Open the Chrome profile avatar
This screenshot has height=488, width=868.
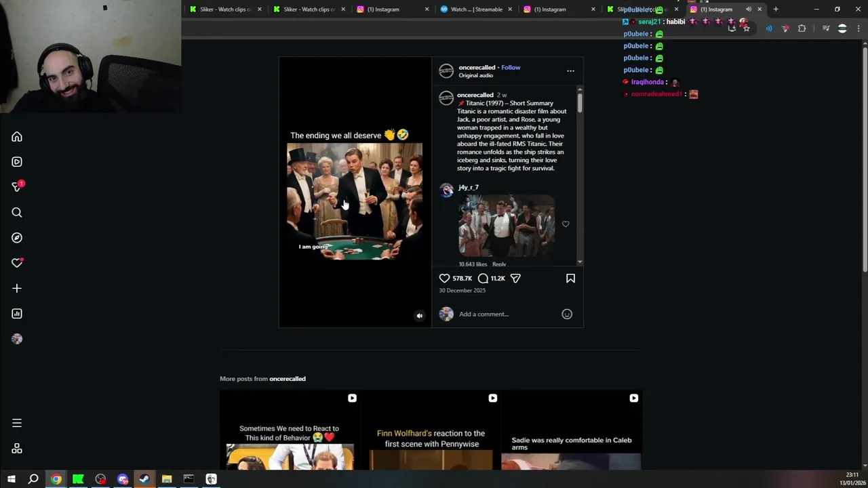[x=842, y=28]
